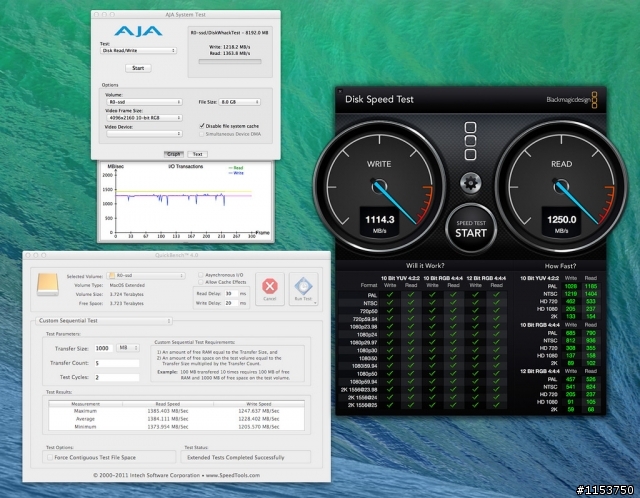Click the AJA Start button
Viewport: 640px width, 498px height.
pyautogui.click(x=138, y=68)
